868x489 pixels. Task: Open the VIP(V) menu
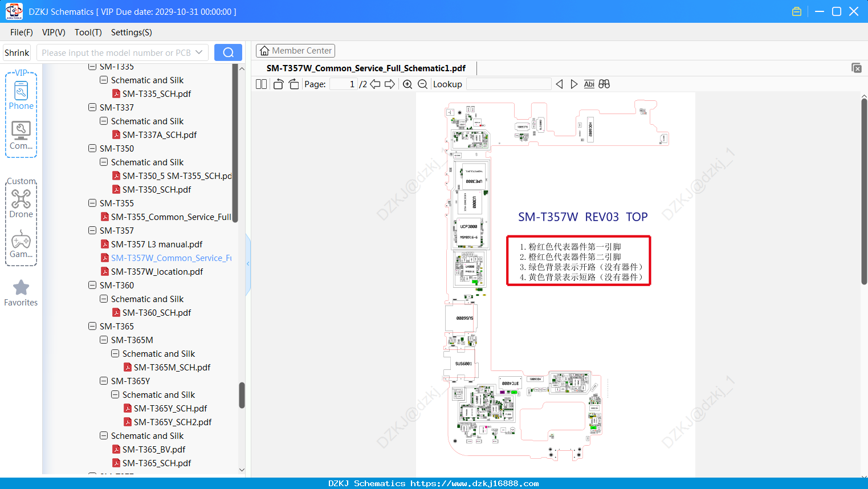pos(54,32)
